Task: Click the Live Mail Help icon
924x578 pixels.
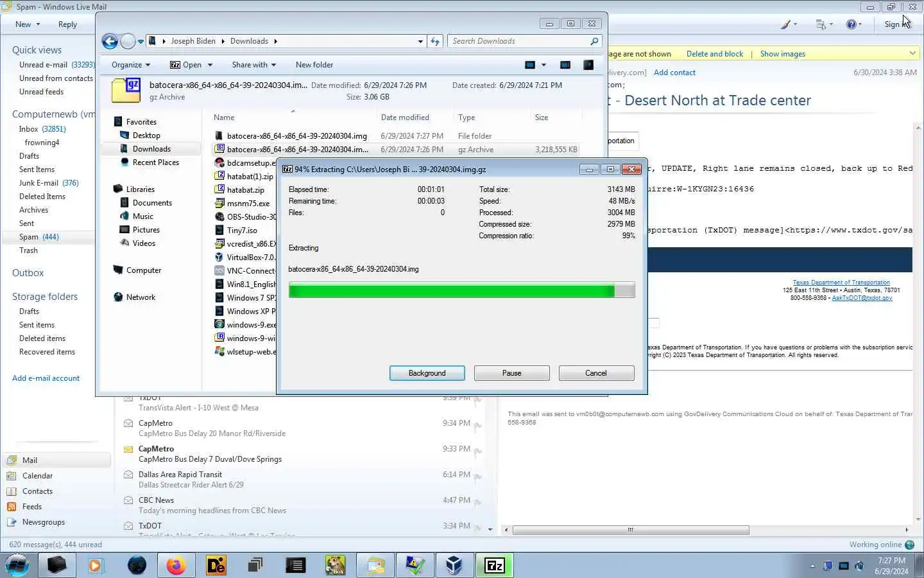Action: 851,24
